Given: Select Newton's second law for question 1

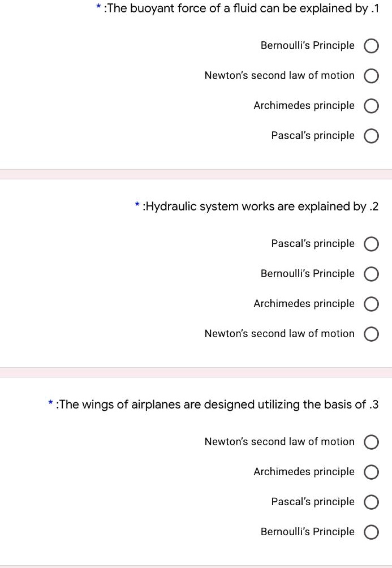Looking at the screenshot, I should coord(372,76).
